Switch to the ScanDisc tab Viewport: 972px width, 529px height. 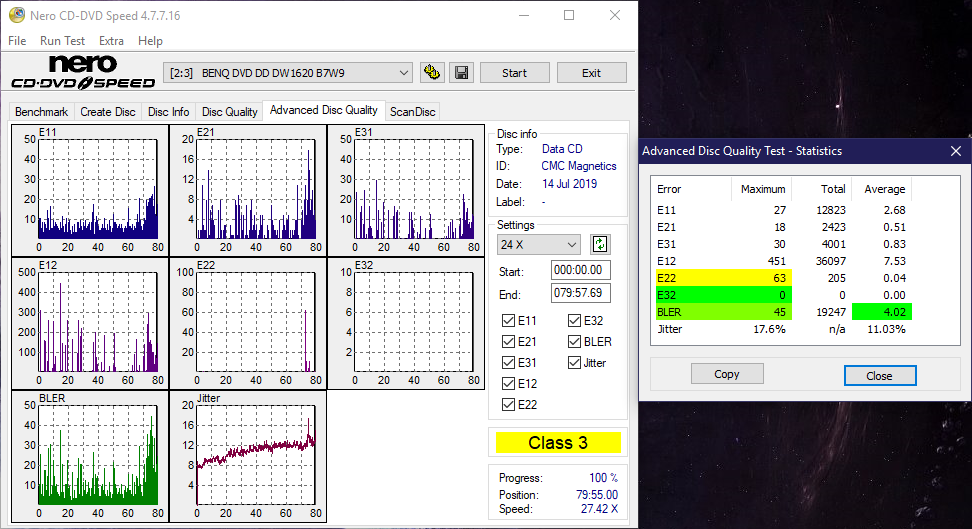[x=412, y=112]
